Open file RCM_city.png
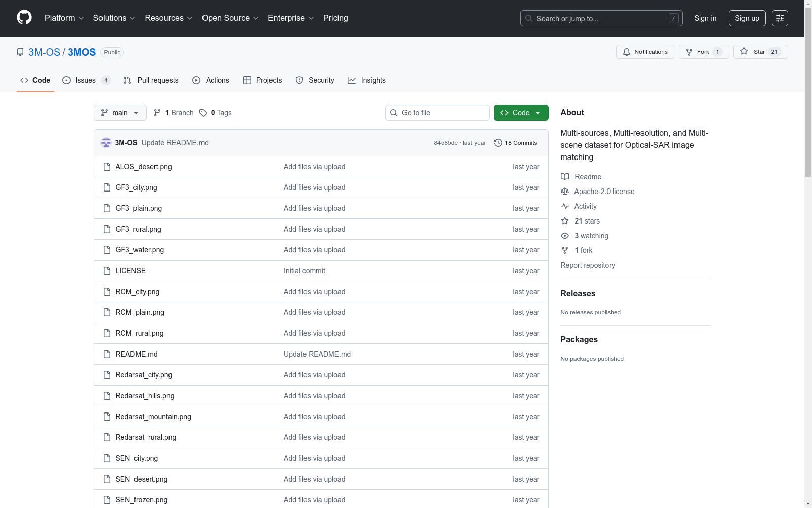812x508 pixels. coord(138,292)
